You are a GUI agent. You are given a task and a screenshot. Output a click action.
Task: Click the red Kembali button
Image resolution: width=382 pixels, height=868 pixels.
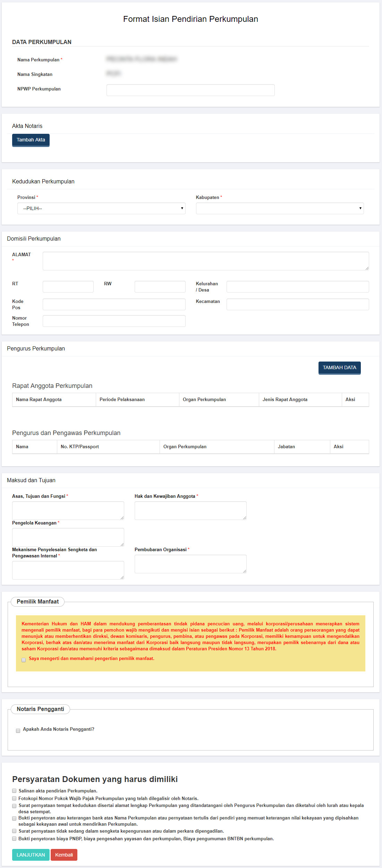[x=64, y=854]
